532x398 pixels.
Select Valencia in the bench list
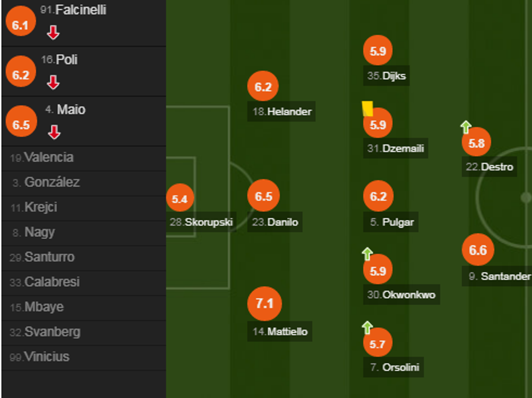point(49,157)
